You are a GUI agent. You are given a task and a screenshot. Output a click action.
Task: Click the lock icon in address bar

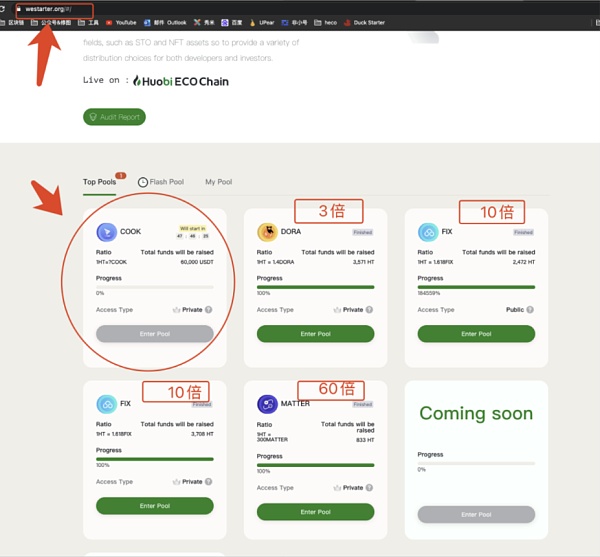coord(19,9)
